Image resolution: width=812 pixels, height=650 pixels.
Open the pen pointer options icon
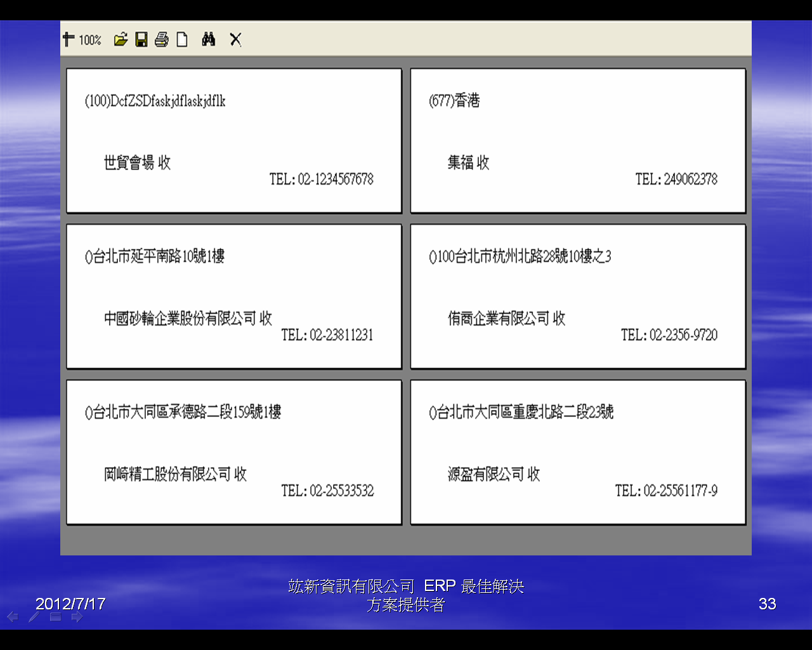[34, 617]
